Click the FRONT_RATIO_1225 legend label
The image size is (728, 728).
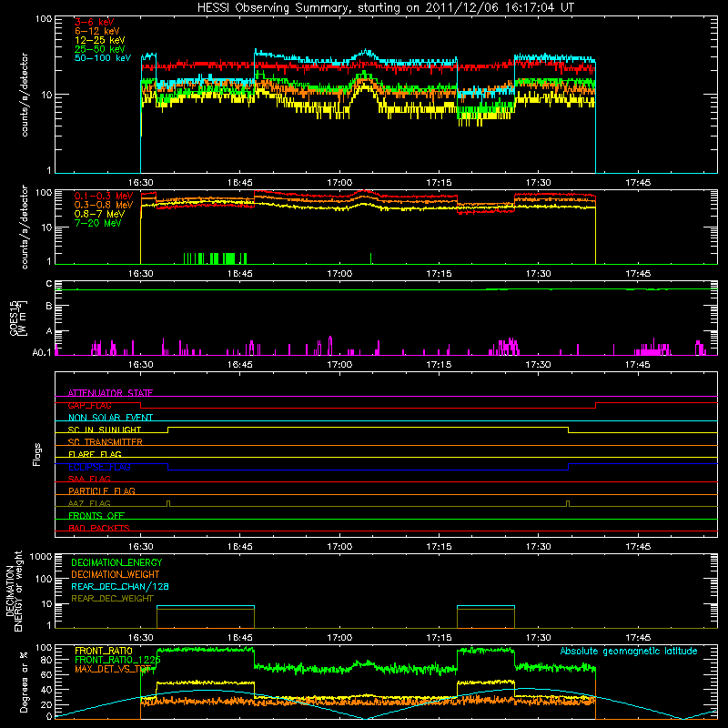pyautogui.click(x=117, y=660)
